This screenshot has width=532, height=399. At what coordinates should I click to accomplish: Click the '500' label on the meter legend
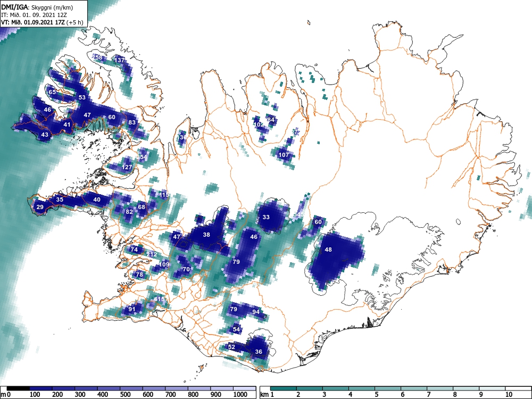click(125, 395)
